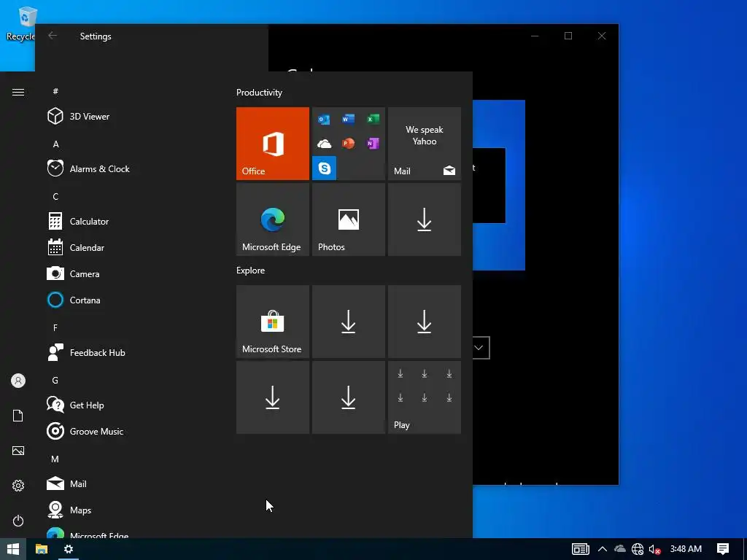Image resolution: width=747 pixels, height=560 pixels.
Task: Open Word icon in Office tile group
Action: tap(348, 119)
